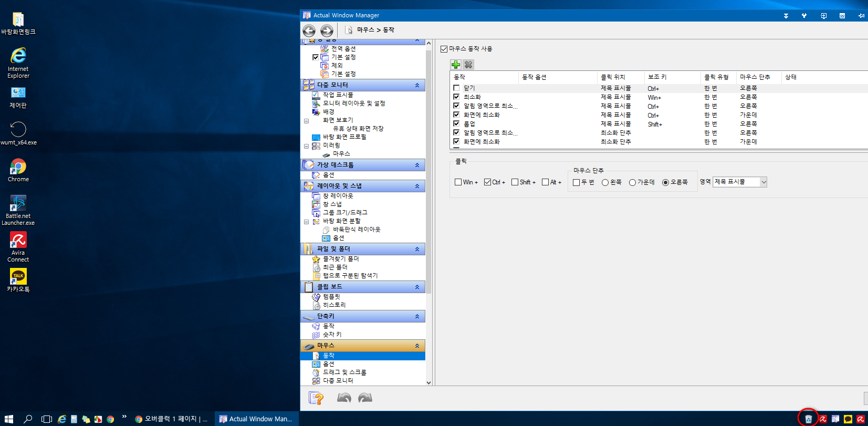The image size is (868, 426).
Task: Delete selected action with gray X icon
Action: click(468, 64)
